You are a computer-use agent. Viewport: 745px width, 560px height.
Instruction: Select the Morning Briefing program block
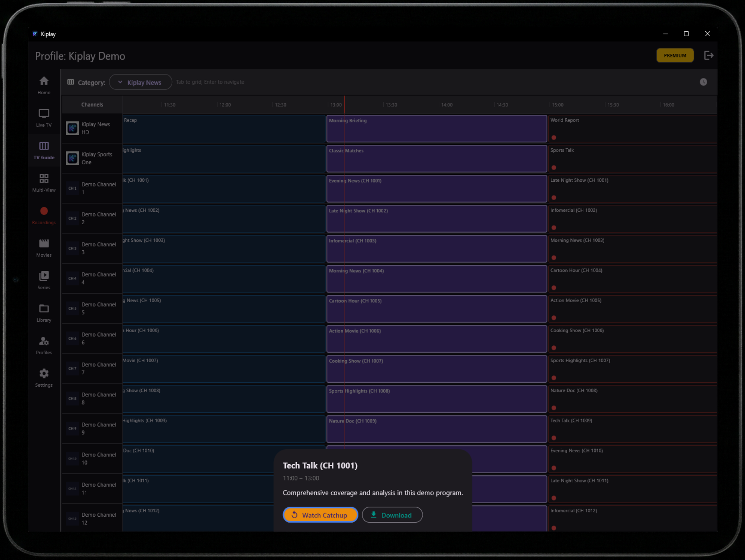(x=436, y=129)
